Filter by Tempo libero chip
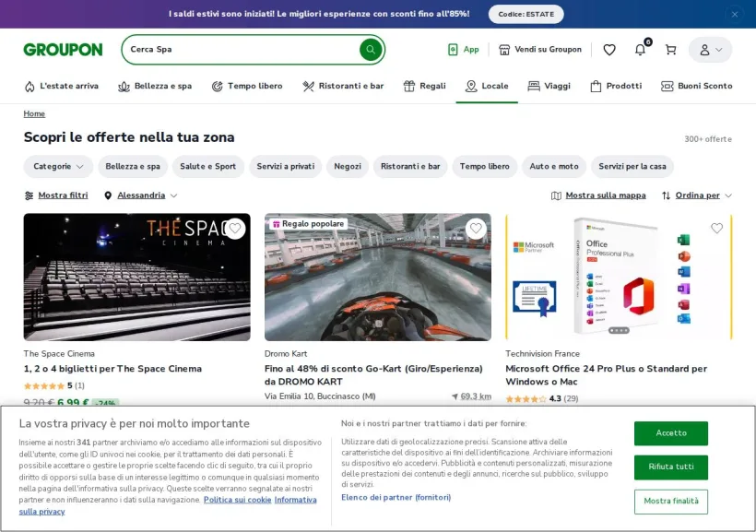The width and height of the screenshot is (756, 532). (x=485, y=166)
